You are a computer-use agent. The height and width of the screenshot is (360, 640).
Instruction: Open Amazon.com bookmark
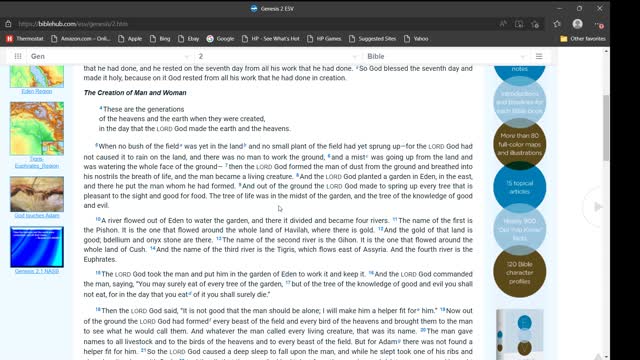click(81, 39)
